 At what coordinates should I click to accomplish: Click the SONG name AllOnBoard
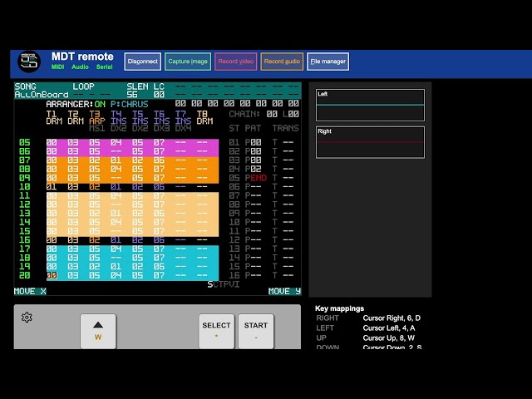pos(41,95)
